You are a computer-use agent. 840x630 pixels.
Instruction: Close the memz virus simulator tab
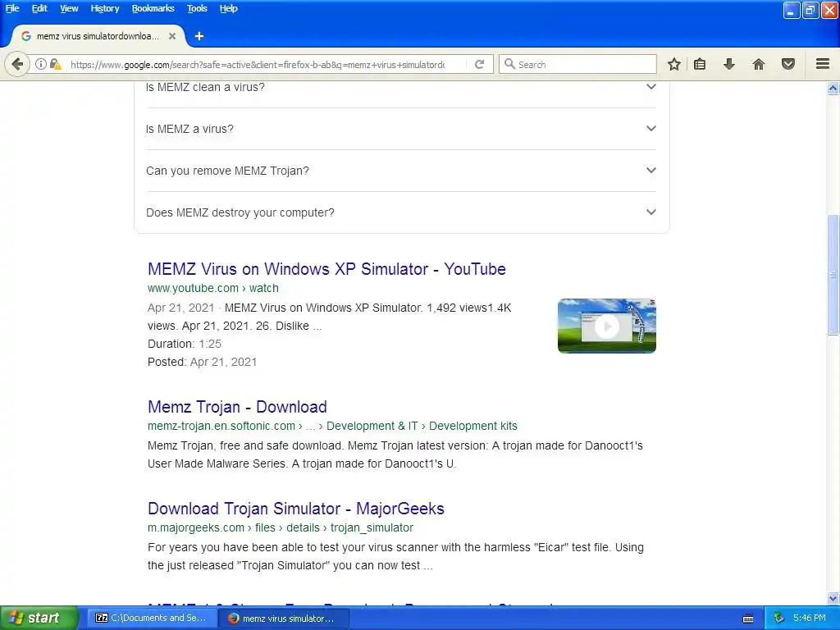pyautogui.click(x=172, y=36)
